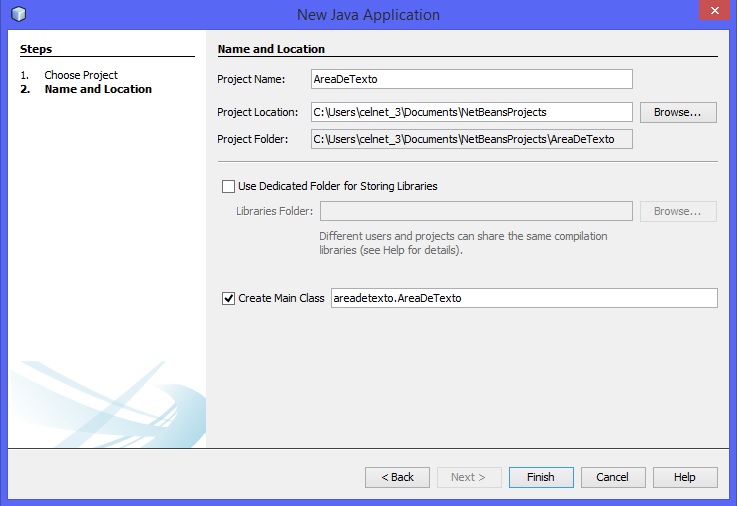The image size is (737, 506).
Task: Click the Project Location path field
Action: point(472,112)
